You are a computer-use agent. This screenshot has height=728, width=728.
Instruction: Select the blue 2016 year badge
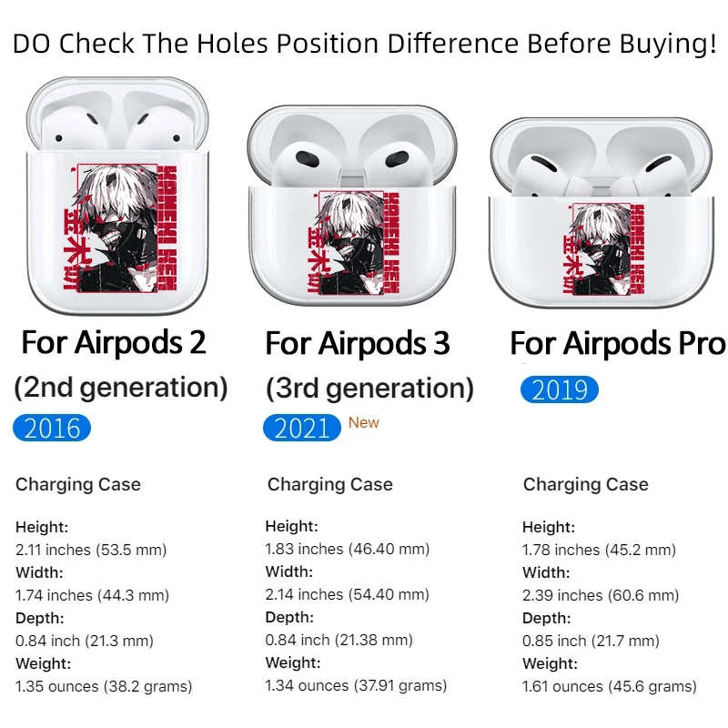coord(52,428)
